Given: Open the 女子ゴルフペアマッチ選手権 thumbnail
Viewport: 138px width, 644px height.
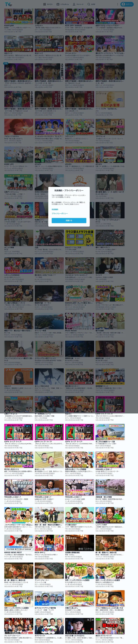Looking at the screenshot, I should pyautogui.click(x=49, y=599).
